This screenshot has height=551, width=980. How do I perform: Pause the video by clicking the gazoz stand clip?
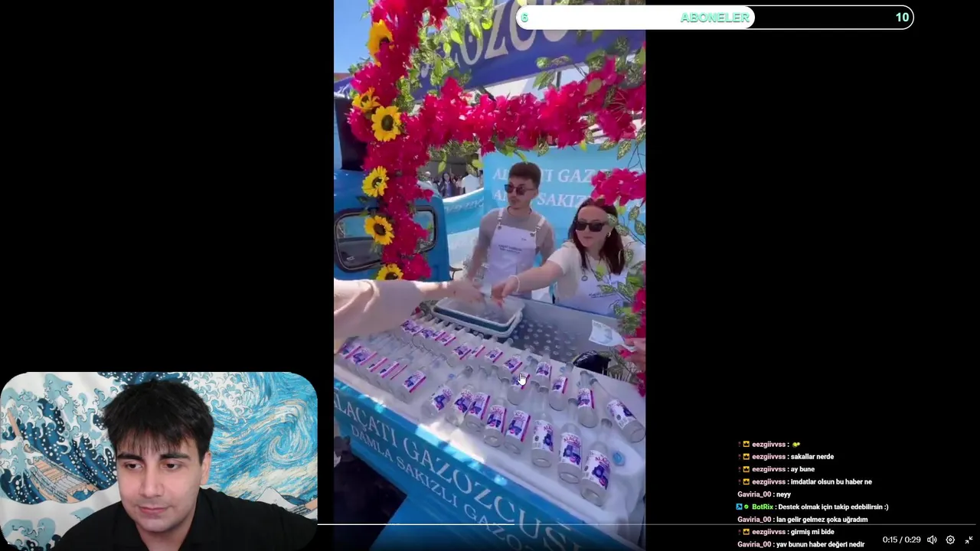[x=489, y=275]
